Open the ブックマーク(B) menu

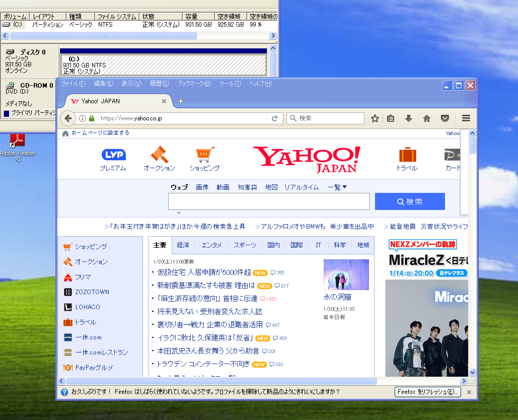(x=194, y=84)
